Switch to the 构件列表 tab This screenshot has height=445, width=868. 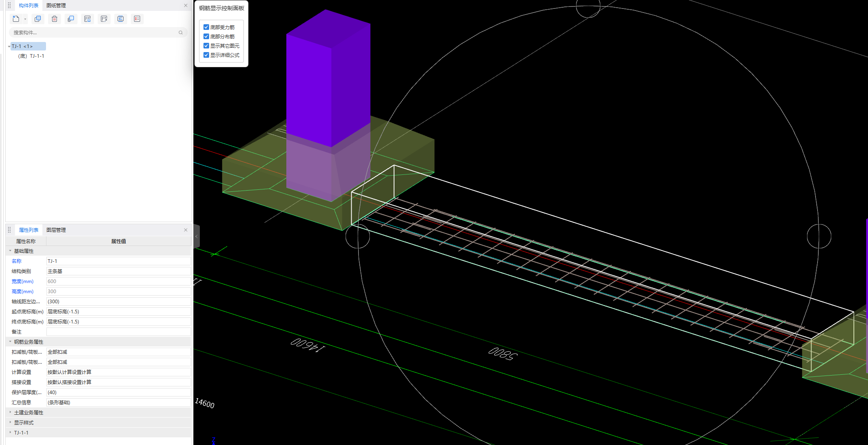pyautogui.click(x=29, y=5)
